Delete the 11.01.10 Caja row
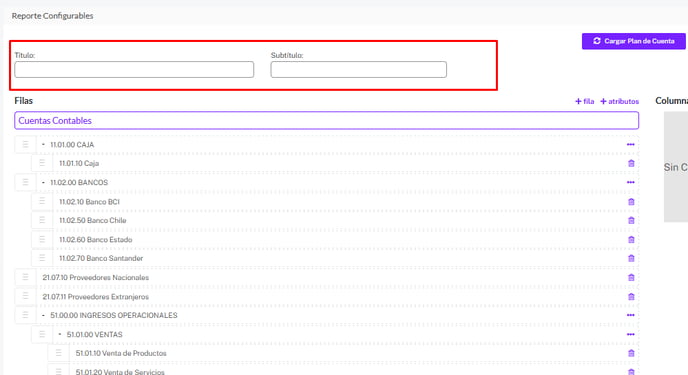The image size is (688, 375). pyautogui.click(x=631, y=164)
